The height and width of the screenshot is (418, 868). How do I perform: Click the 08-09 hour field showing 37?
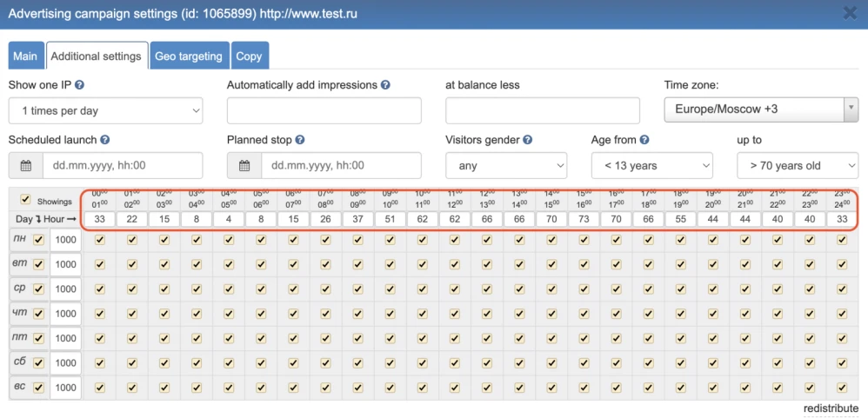point(357,219)
